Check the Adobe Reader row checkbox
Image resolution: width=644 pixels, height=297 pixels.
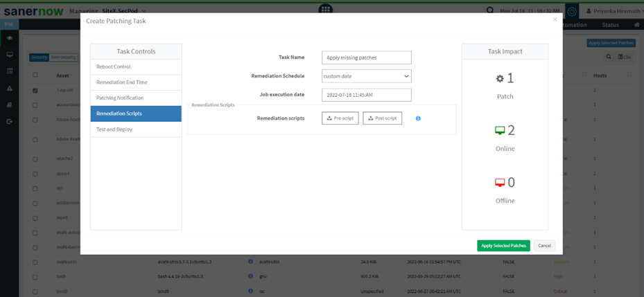tap(35, 139)
